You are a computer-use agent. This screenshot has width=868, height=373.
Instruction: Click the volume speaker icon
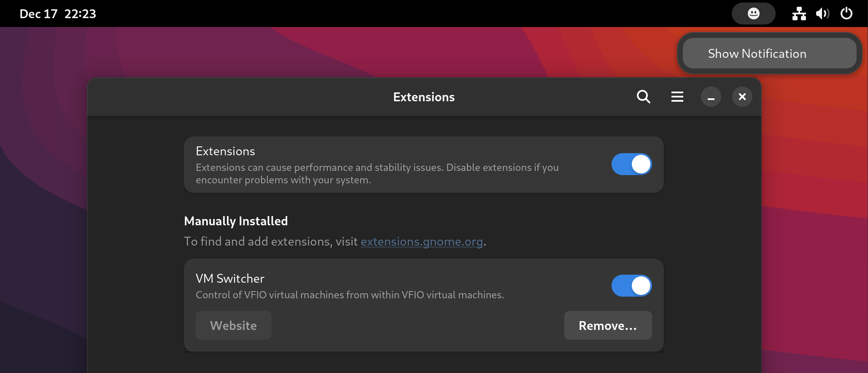(822, 14)
